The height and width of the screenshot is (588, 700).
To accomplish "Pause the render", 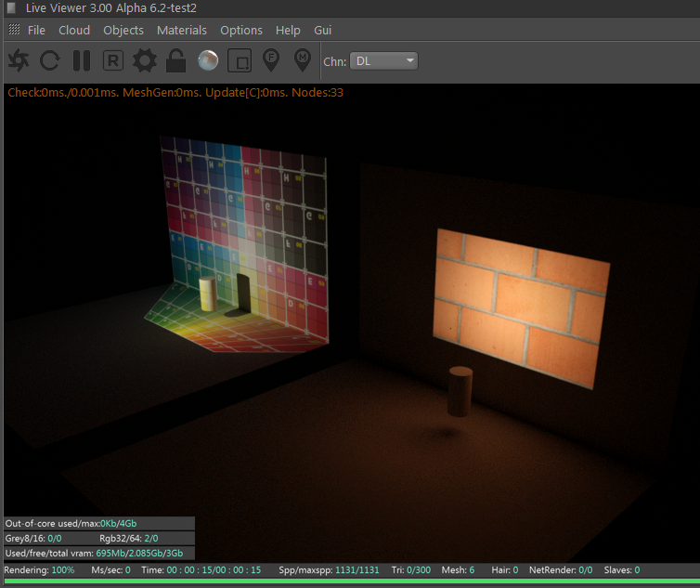I will (82, 61).
